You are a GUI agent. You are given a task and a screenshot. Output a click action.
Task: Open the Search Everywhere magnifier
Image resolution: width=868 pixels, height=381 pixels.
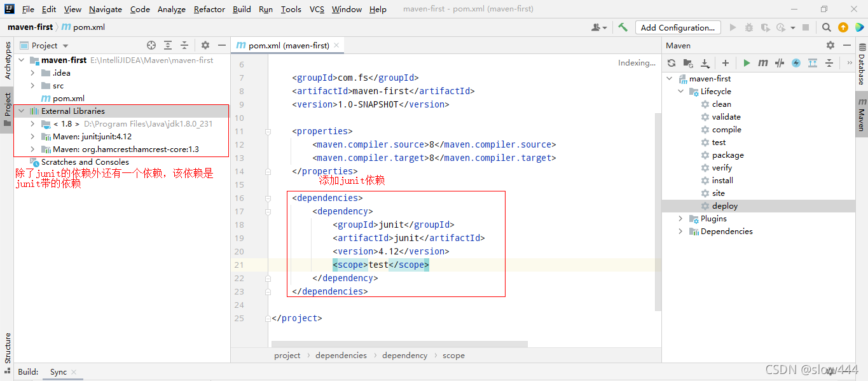click(826, 27)
